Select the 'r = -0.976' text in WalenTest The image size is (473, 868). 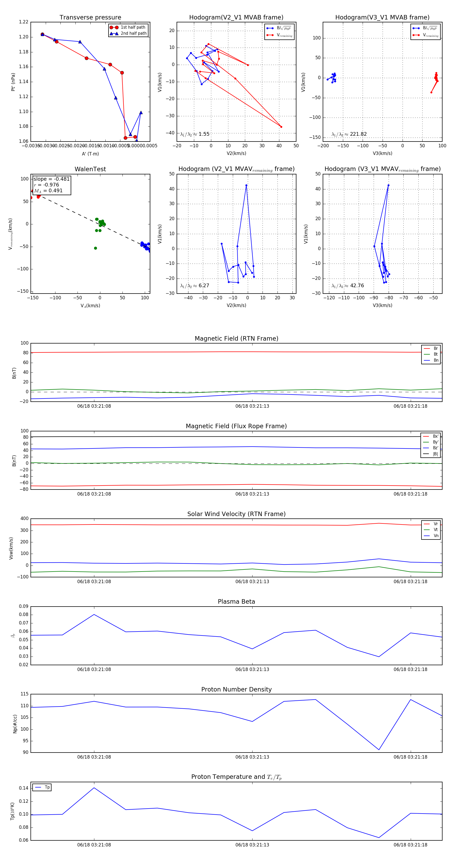[x=47, y=185]
